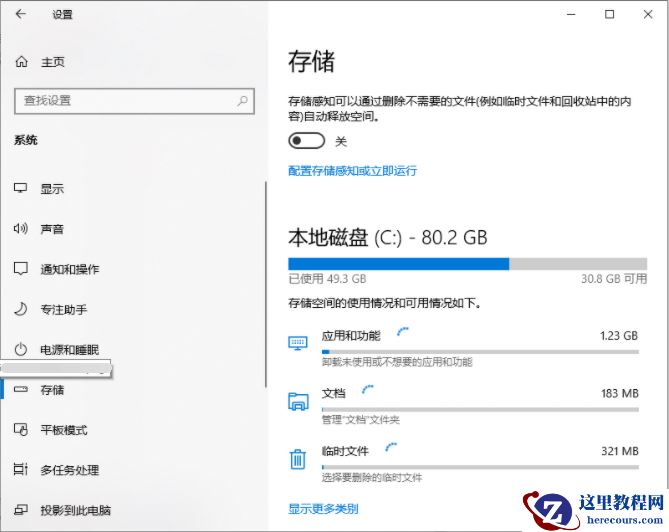
Task: Open 配置存储感知或立即运行 link
Action: pos(352,171)
